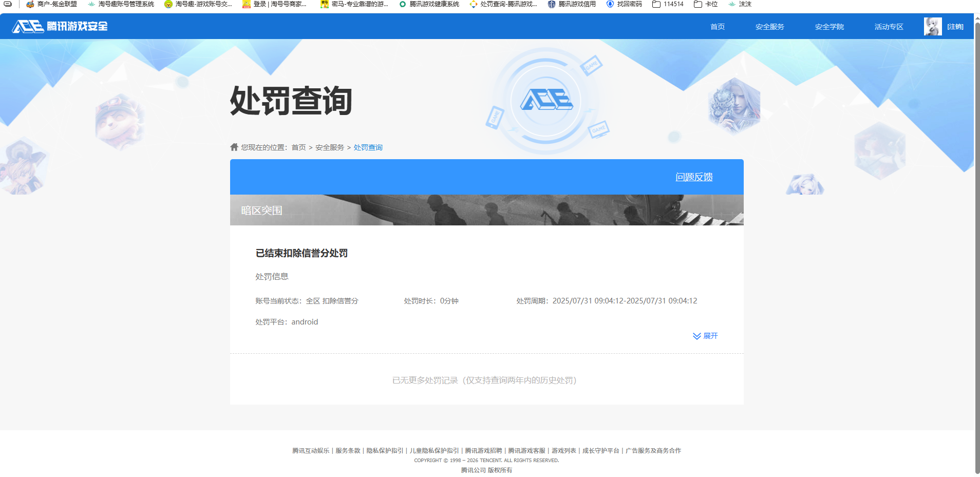Expand penalty details with 展开

coord(705,336)
